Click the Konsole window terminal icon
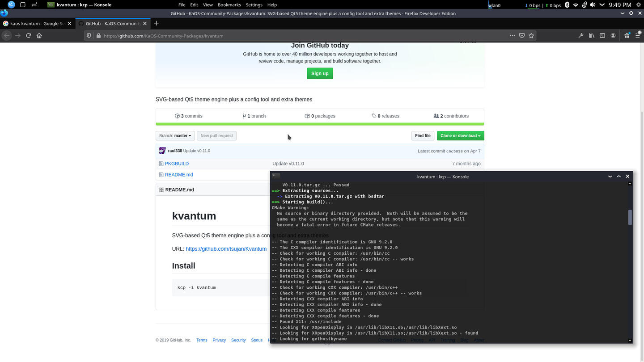 pos(276,176)
